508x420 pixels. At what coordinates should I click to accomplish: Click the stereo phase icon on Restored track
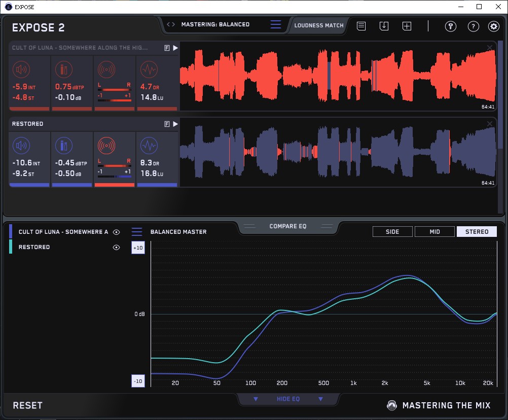(106, 146)
